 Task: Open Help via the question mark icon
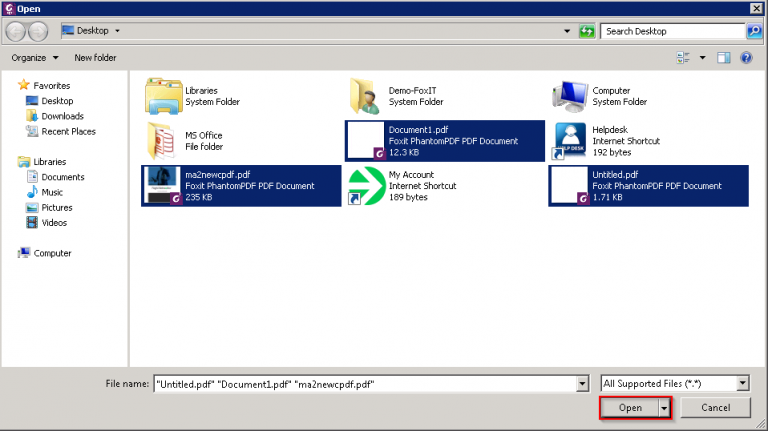746,58
